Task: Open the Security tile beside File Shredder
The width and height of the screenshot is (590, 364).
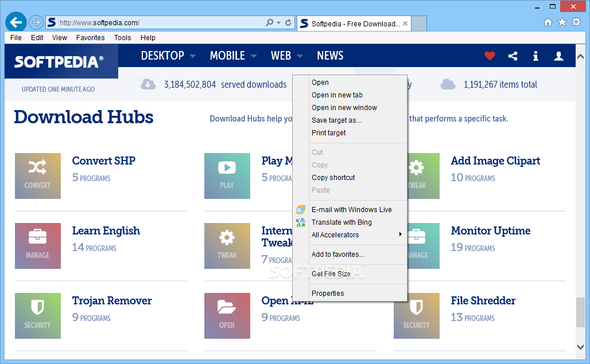Action: click(x=417, y=315)
